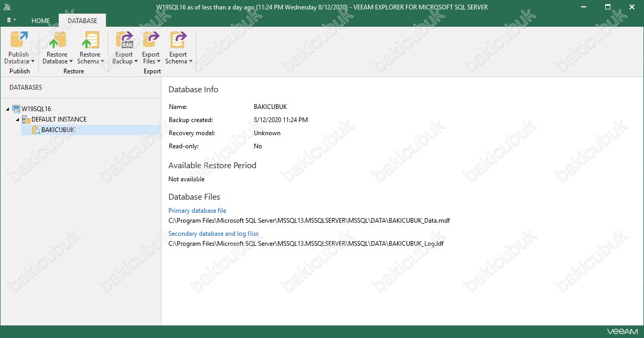Click the backup date 8/12/2020 11:24 PM

281,120
